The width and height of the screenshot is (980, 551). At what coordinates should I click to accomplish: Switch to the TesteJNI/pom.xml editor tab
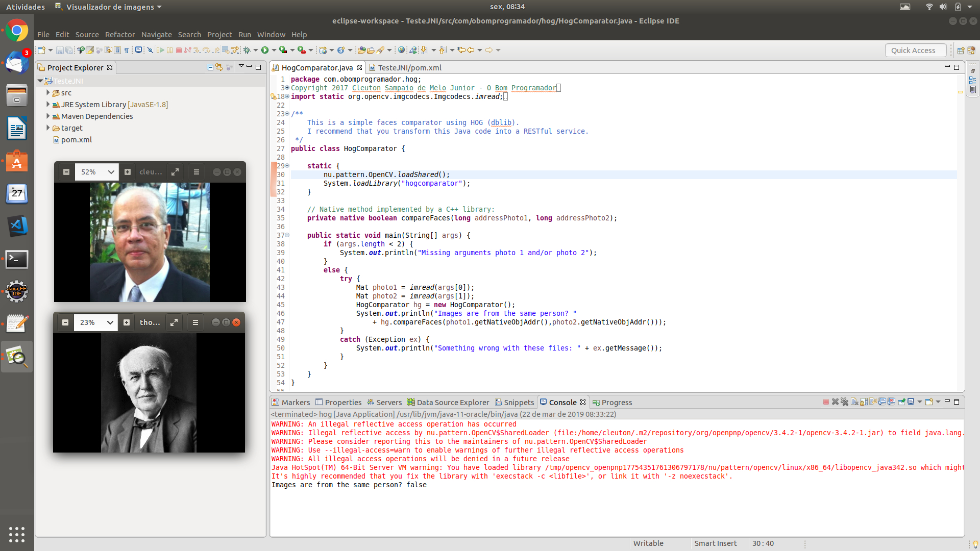pyautogui.click(x=409, y=67)
